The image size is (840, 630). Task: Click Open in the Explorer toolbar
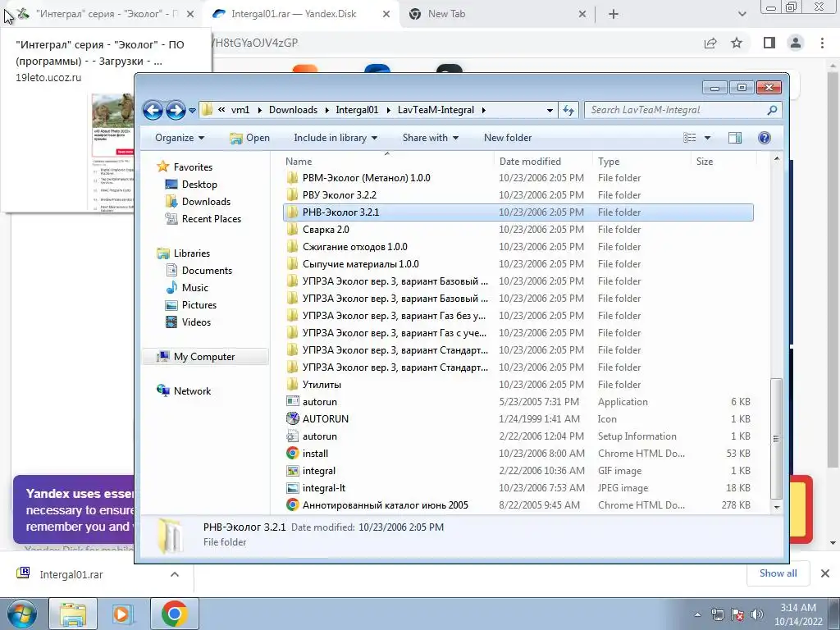pyautogui.click(x=249, y=138)
